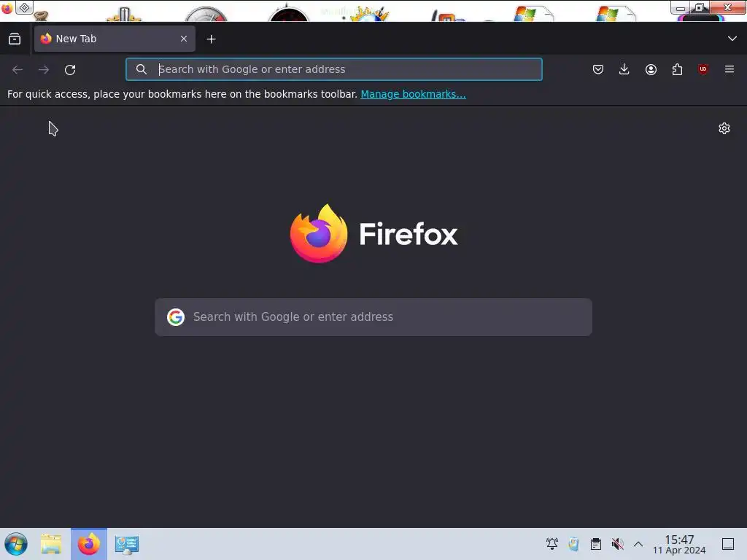Open a new tab with the plus button
The image size is (747, 560).
pos(211,39)
